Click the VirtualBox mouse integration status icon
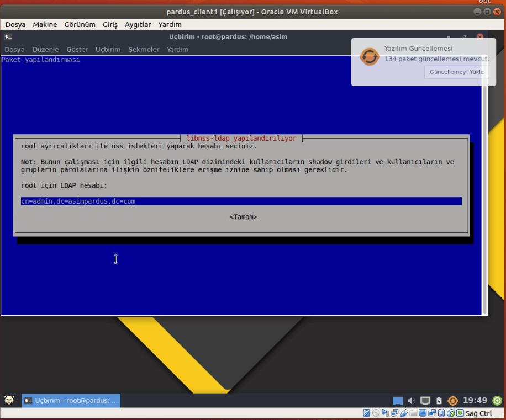 pos(451,413)
